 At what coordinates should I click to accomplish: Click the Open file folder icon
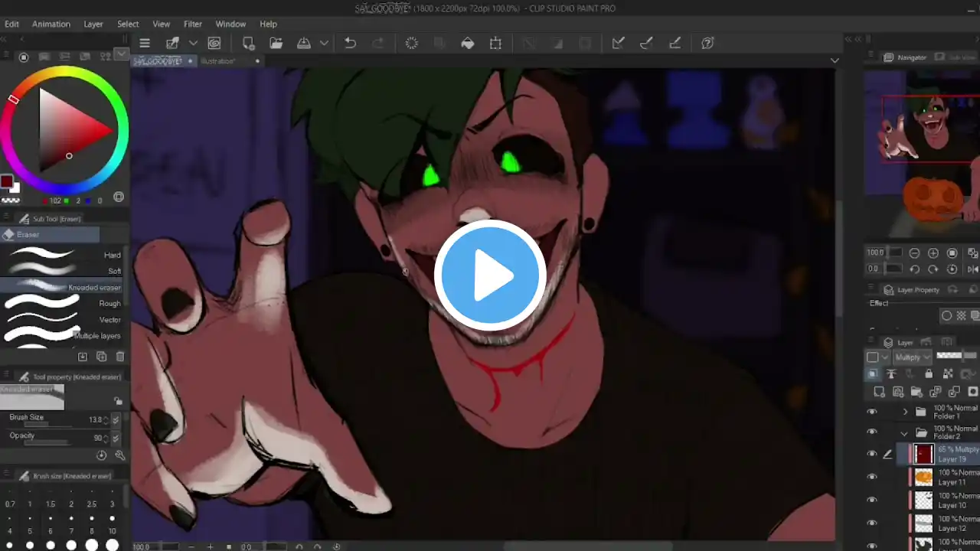(x=276, y=44)
